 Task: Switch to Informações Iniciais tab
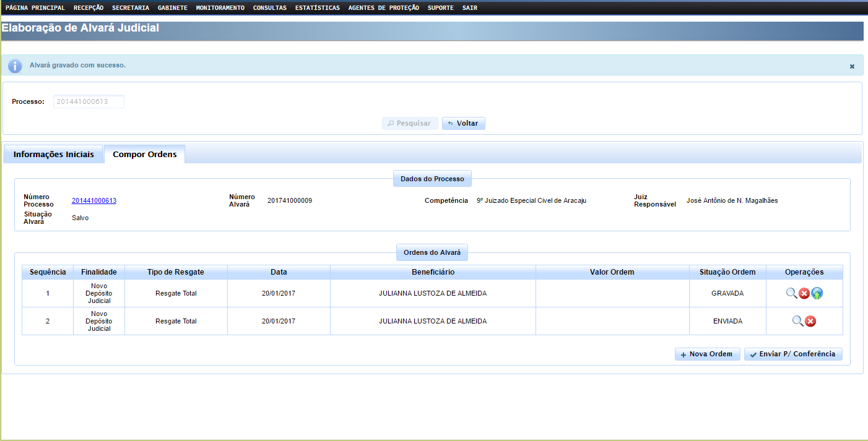53,154
